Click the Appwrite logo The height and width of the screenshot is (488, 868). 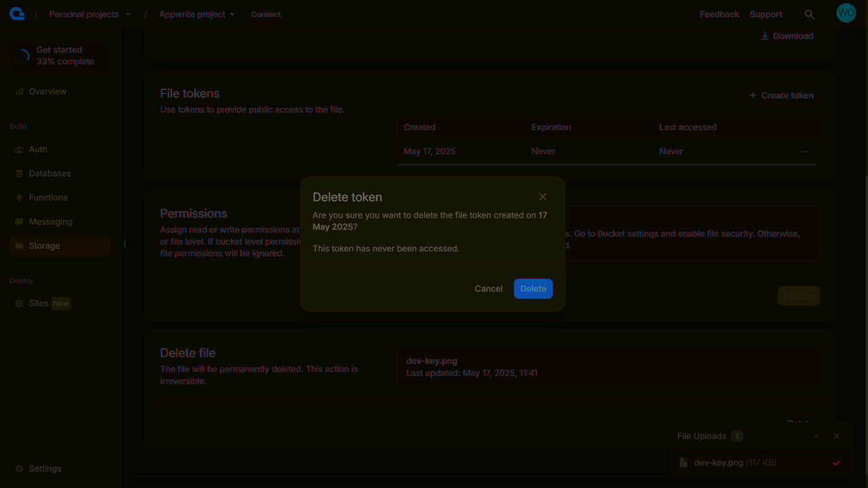(x=16, y=13)
